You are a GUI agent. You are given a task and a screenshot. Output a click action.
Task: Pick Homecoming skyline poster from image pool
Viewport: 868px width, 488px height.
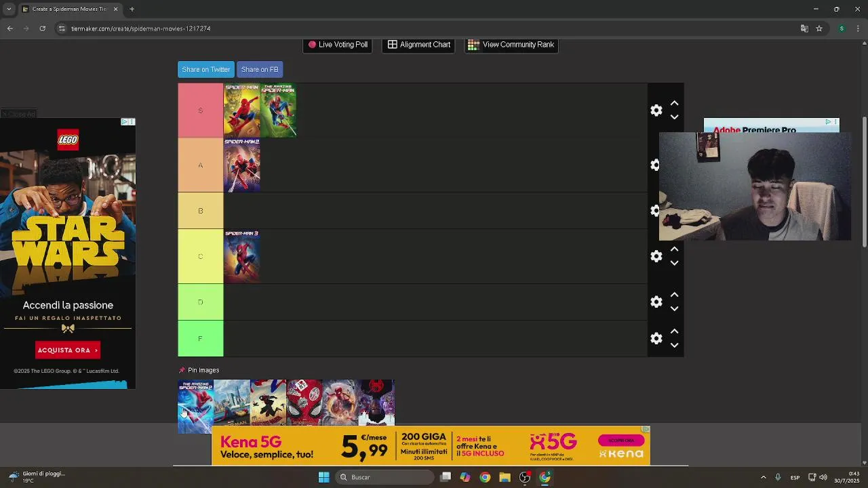pyautogui.click(x=232, y=403)
